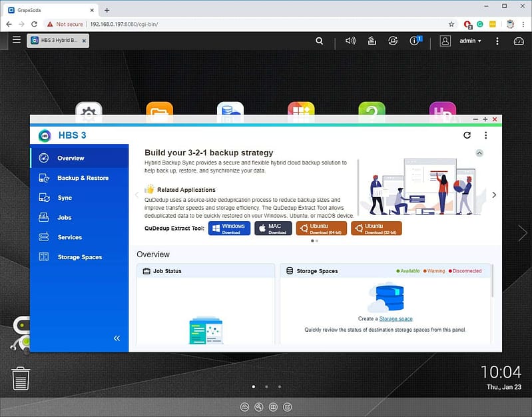This screenshot has width=532, height=417.
Task: Open a new browser tab
Action: point(107,10)
